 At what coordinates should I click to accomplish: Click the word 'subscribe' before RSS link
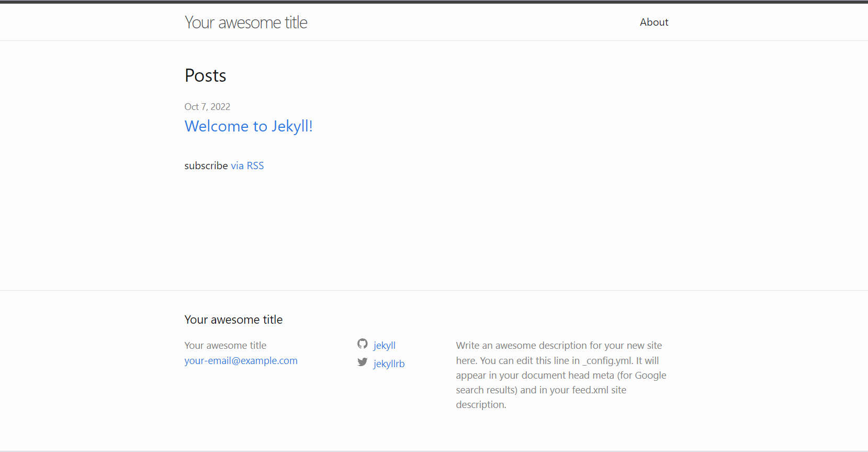coord(206,166)
